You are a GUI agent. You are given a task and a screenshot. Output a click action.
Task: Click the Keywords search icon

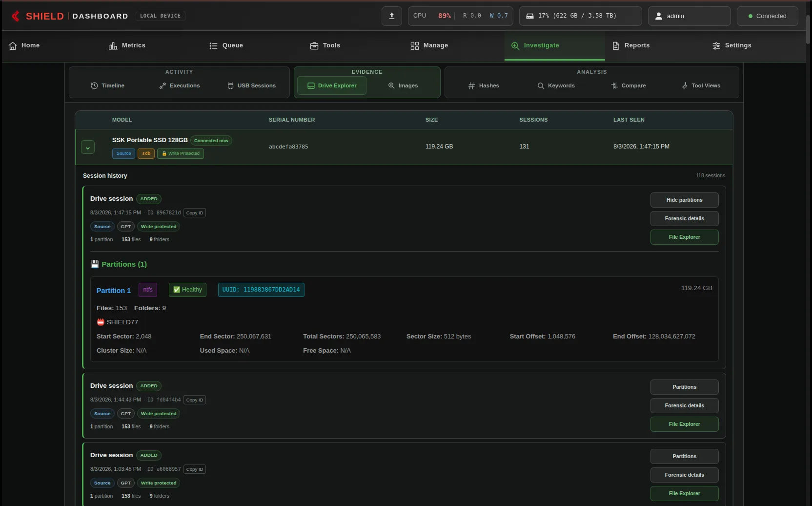(x=541, y=85)
